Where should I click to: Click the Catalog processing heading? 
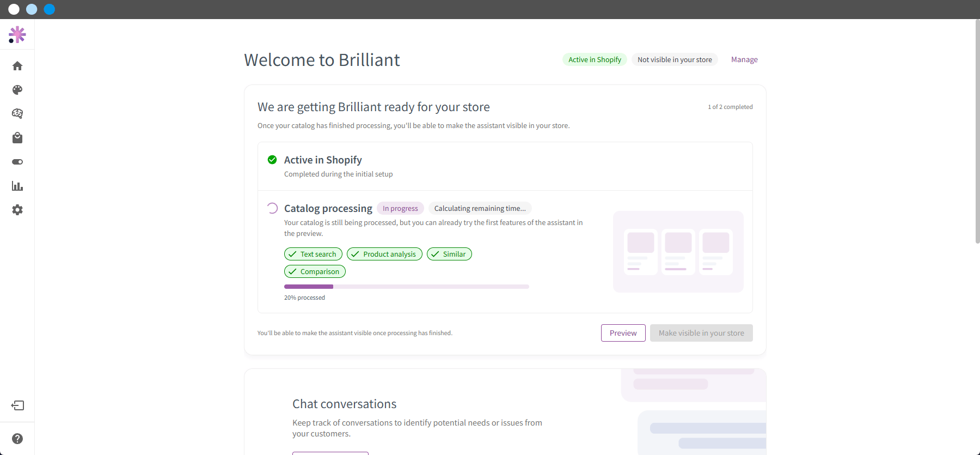[328, 208]
